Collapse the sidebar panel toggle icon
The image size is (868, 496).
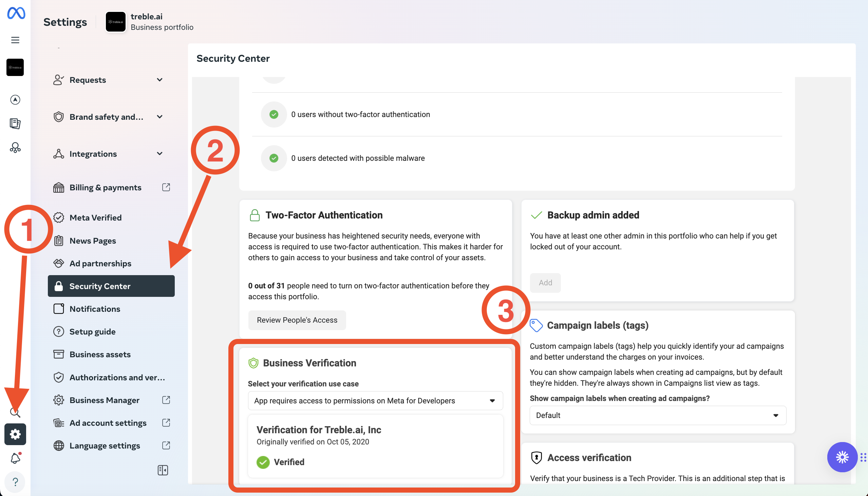[163, 470]
